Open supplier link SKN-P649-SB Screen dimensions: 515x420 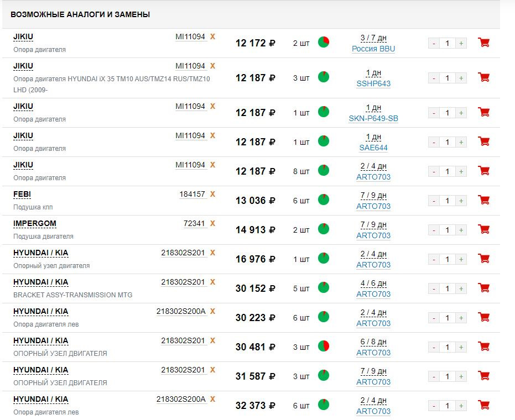[x=373, y=118]
